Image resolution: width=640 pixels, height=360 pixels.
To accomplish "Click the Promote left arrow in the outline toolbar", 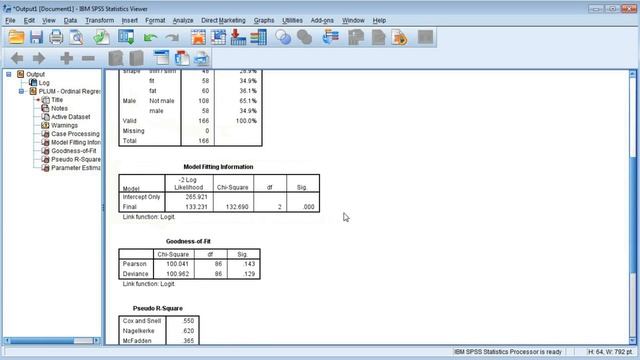I will point(17,58).
